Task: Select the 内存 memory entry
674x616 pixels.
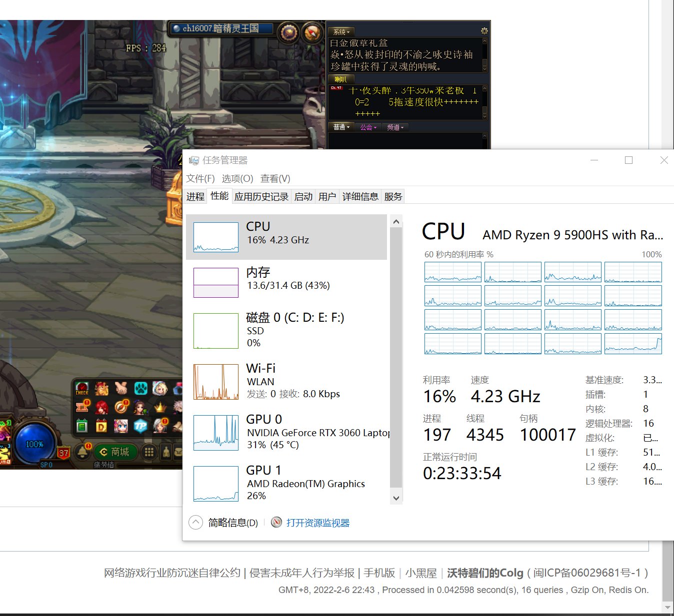Action: tap(286, 282)
